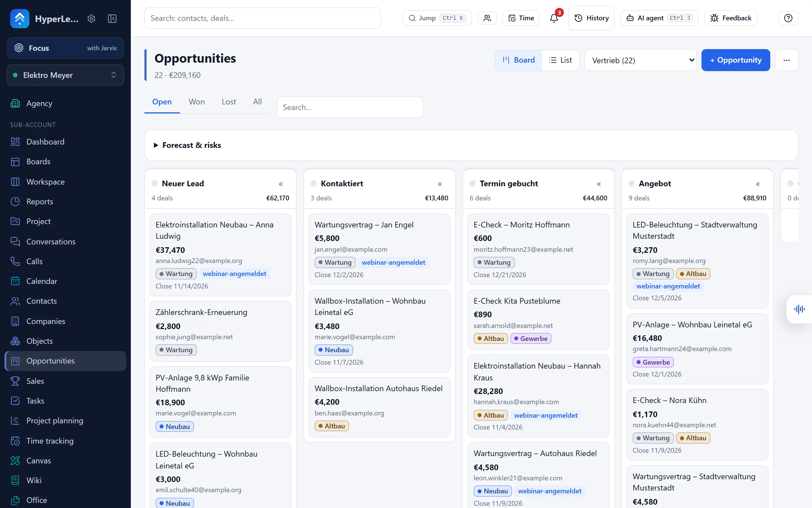Click the opportunities Search... field
This screenshot has width=812, height=508.
(x=350, y=107)
